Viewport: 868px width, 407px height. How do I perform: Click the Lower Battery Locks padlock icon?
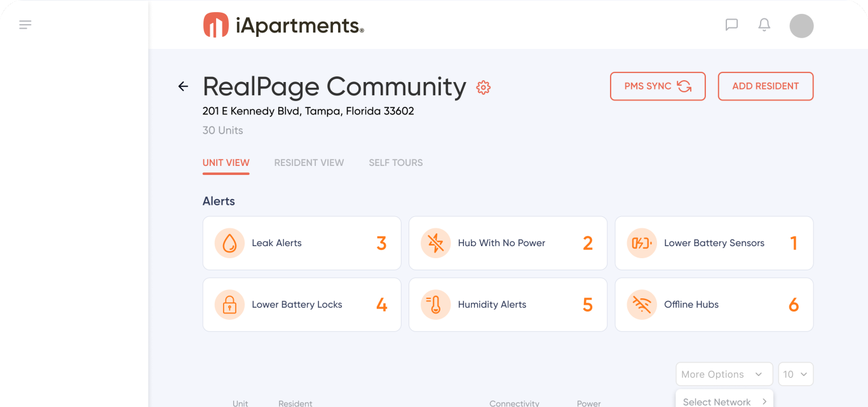click(229, 305)
